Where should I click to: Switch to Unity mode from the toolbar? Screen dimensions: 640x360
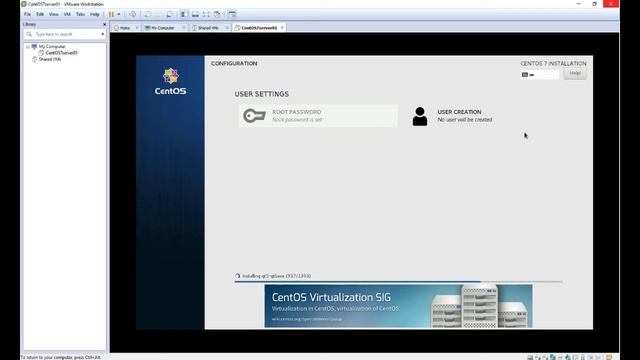(x=217, y=14)
